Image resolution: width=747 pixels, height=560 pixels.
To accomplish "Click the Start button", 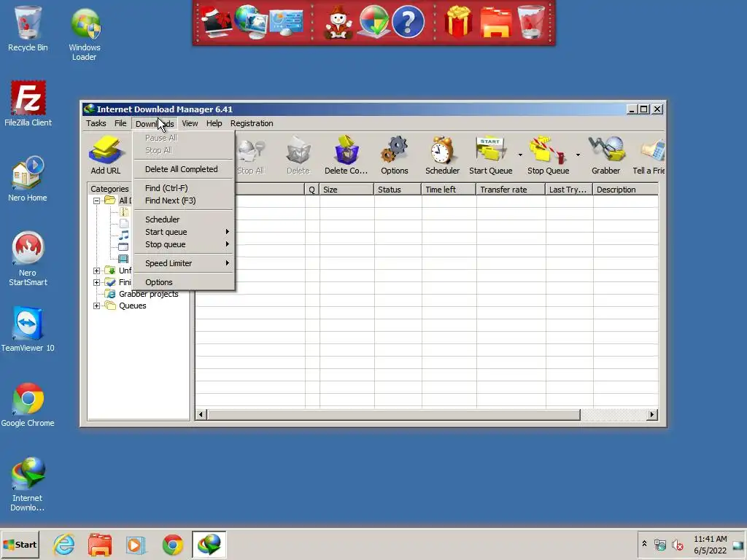I will pyautogui.click(x=20, y=545).
